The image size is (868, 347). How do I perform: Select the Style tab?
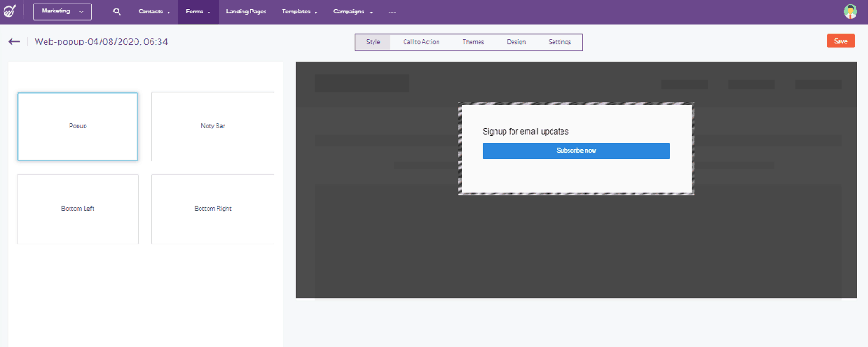coord(373,42)
